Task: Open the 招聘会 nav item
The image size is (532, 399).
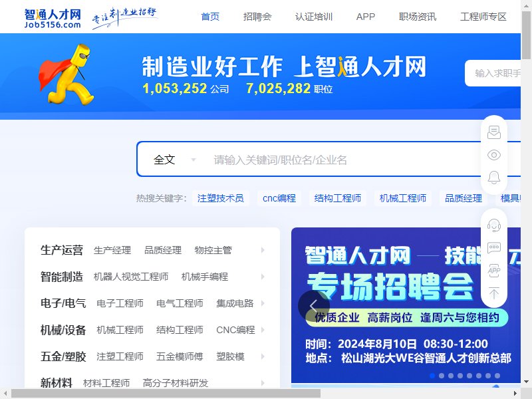Action: tap(257, 17)
